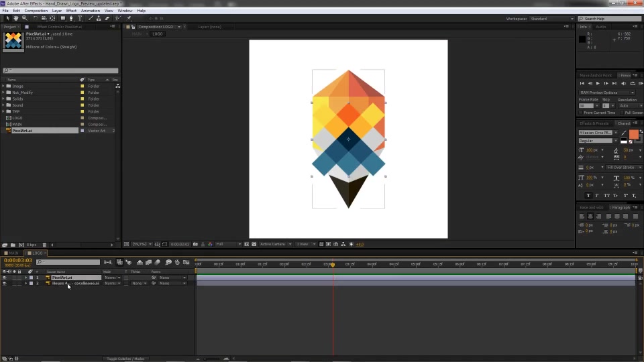The width and height of the screenshot is (644, 362).
Task: Toggle visibility of House layer
Action: (x=5, y=283)
